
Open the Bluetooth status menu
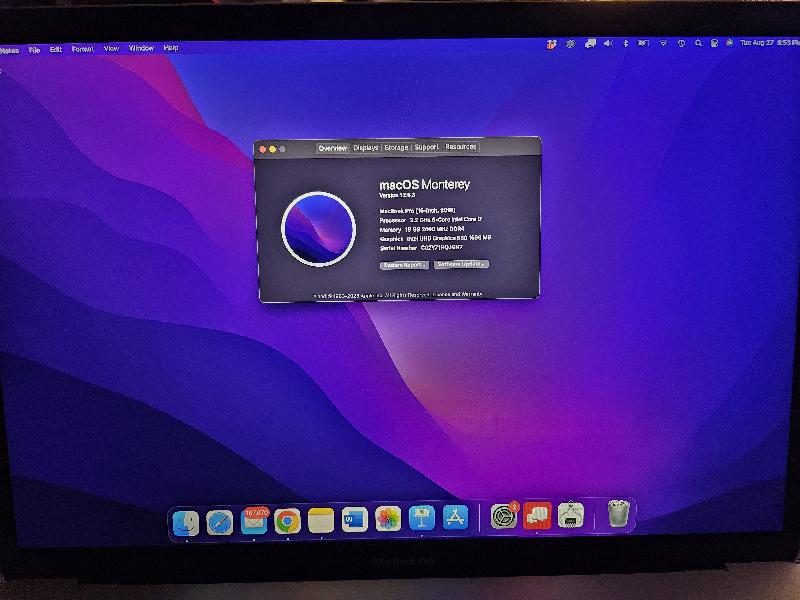tap(626, 43)
